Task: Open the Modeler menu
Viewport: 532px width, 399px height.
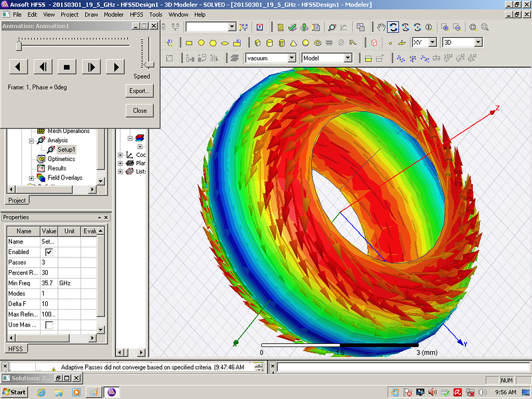Action: (114, 14)
